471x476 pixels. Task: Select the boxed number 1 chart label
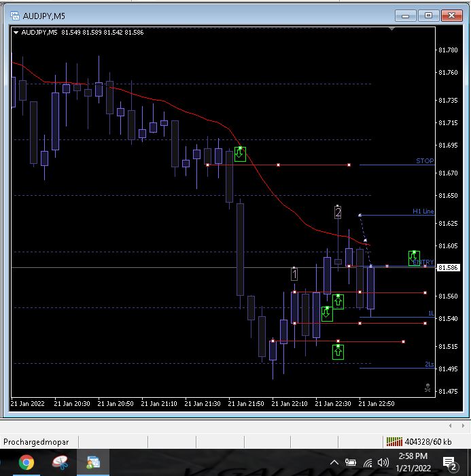[x=294, y=275]
